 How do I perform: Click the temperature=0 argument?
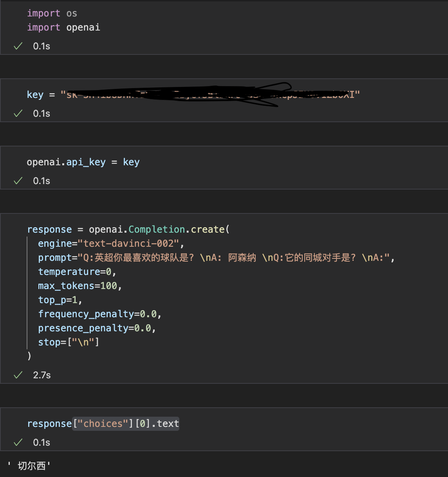pos(77,272)
